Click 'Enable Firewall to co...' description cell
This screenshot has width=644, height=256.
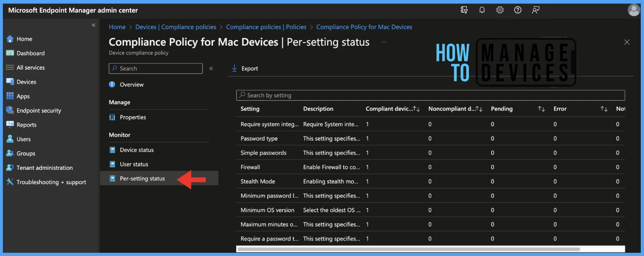click(x=332, y=167)
